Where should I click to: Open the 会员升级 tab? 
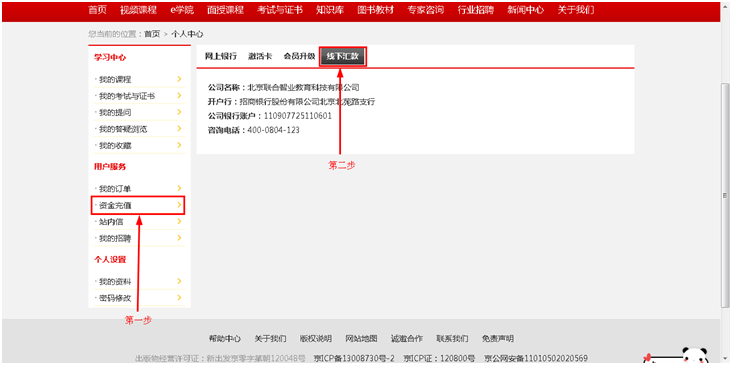pos(300,56)
